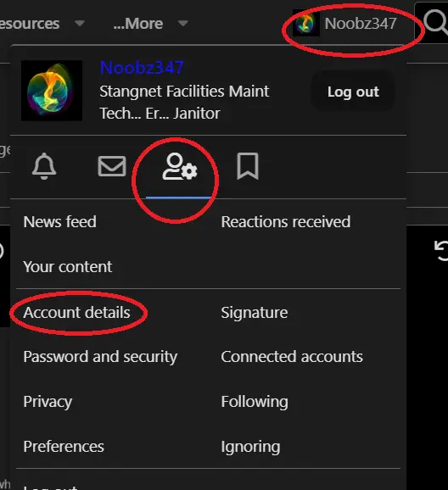This screenshot has width=448, height=490.
Task: Select Account details menu entry
Action: [x=76, y=313]
